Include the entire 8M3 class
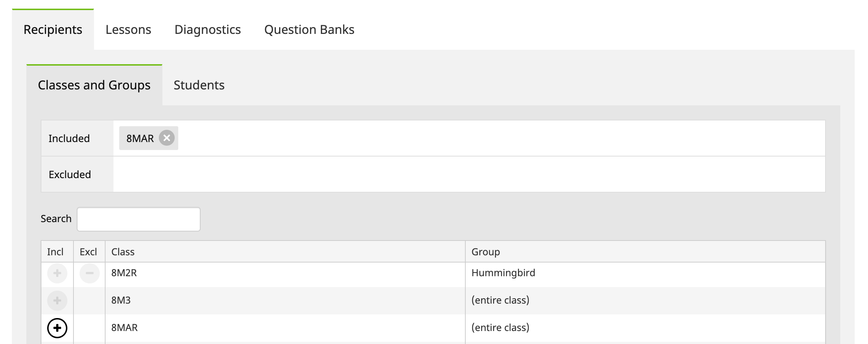Image resolution: width=868 pixels, height=344 pixels. coord(57,300)
